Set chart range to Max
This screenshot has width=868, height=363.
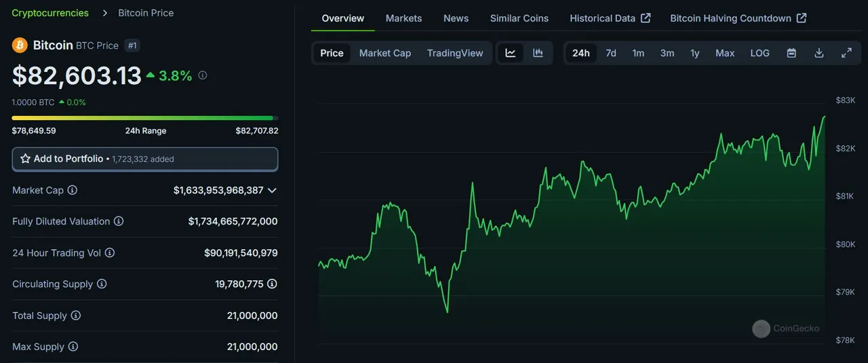click(x=725, y=53)
